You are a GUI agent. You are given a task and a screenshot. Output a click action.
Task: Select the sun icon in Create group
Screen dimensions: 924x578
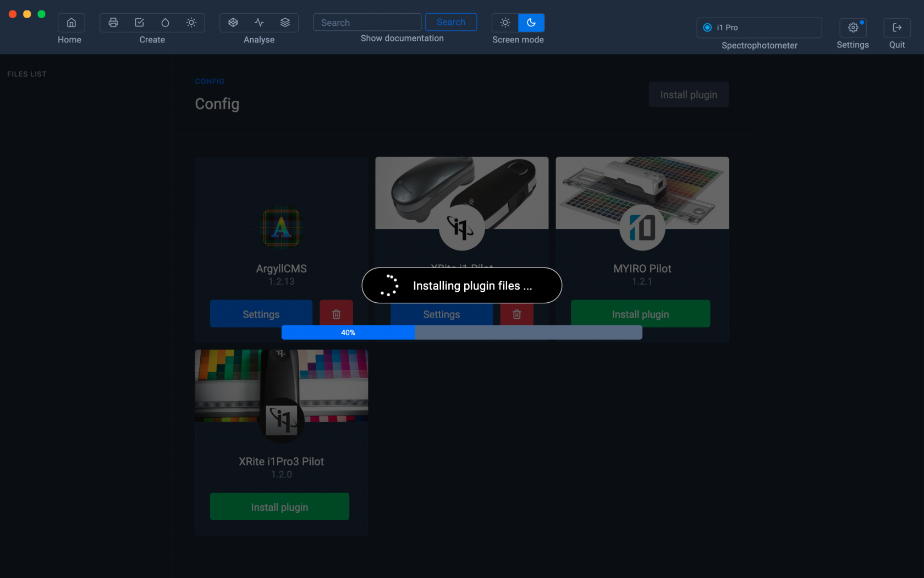[191, 23]
